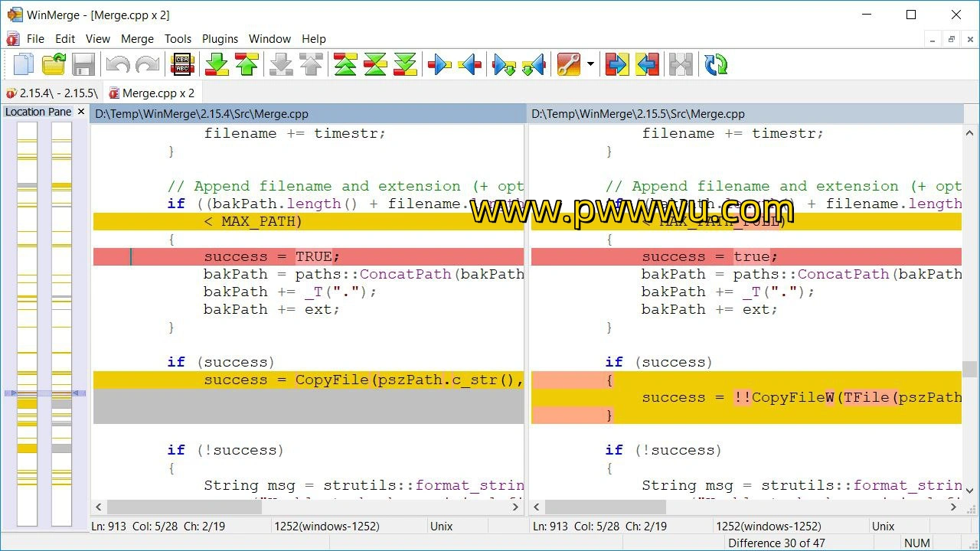Open the Plugins menu
The height and width of the screenshot is (551, 980).
(220, 38)
